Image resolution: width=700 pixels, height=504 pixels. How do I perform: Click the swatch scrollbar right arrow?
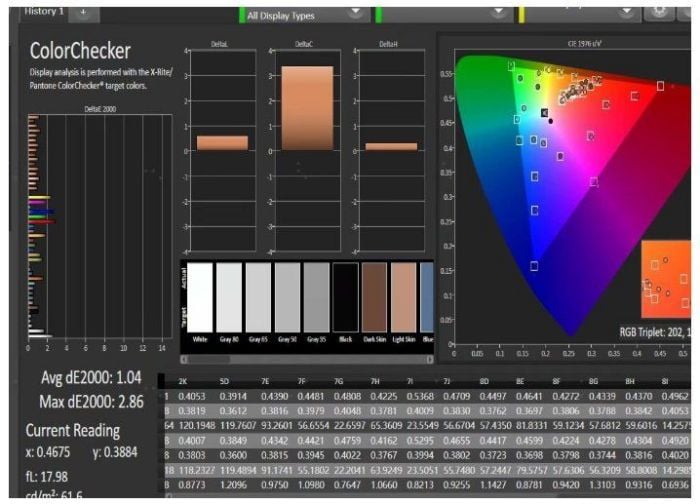430,359
